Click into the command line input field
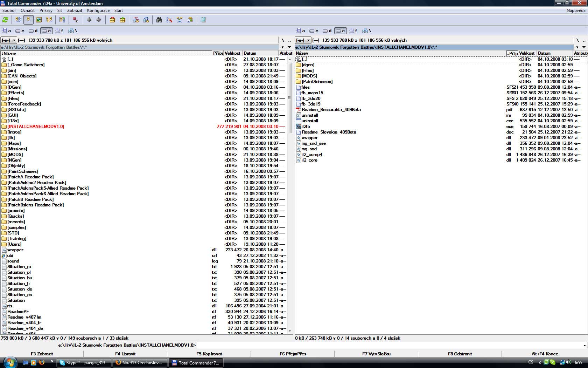The image size is (588, 368). point(388,345)
